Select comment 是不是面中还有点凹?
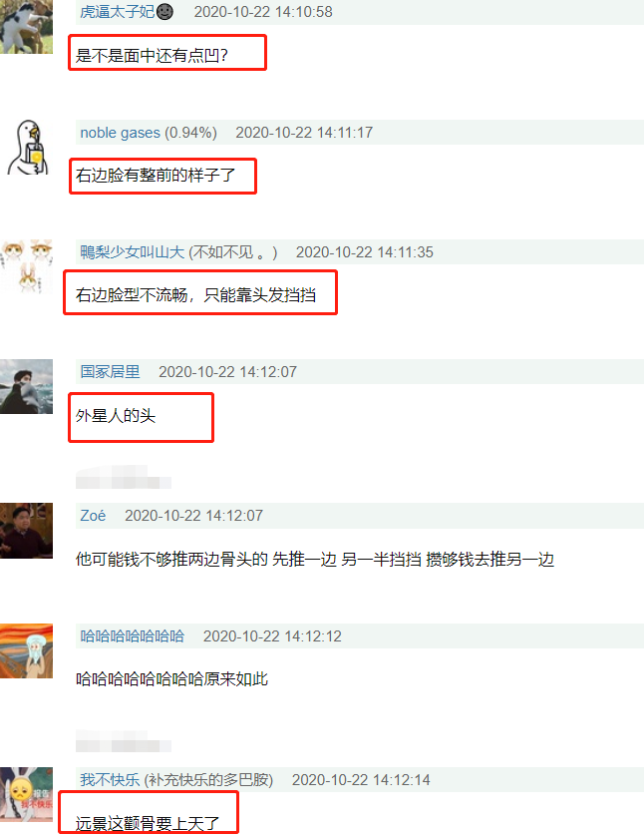The image size is (644, 835). 152,56
